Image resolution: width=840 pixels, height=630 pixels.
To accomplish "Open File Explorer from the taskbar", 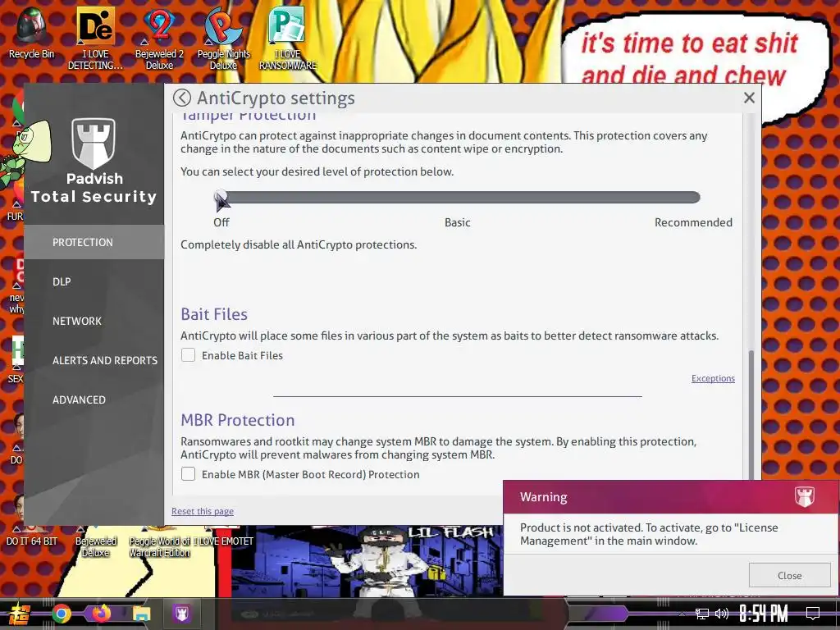I will pos(141,614).
